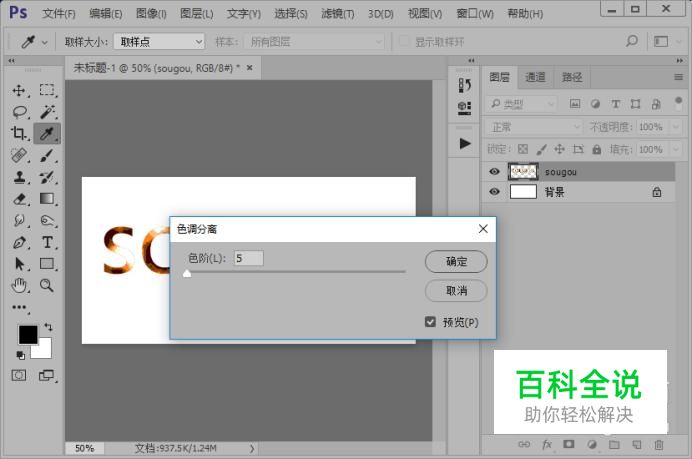This screenshot has width=692, height=459.
Task: Reset default foreground and background colors
Action: click(20, 355)
